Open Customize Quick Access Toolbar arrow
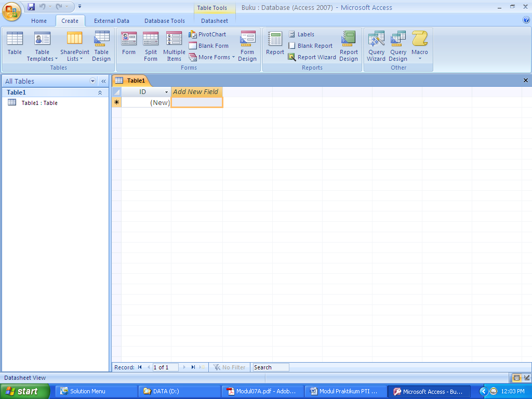Image resolution: width=532 pixels, height=399 pixels. pos(79,6)
